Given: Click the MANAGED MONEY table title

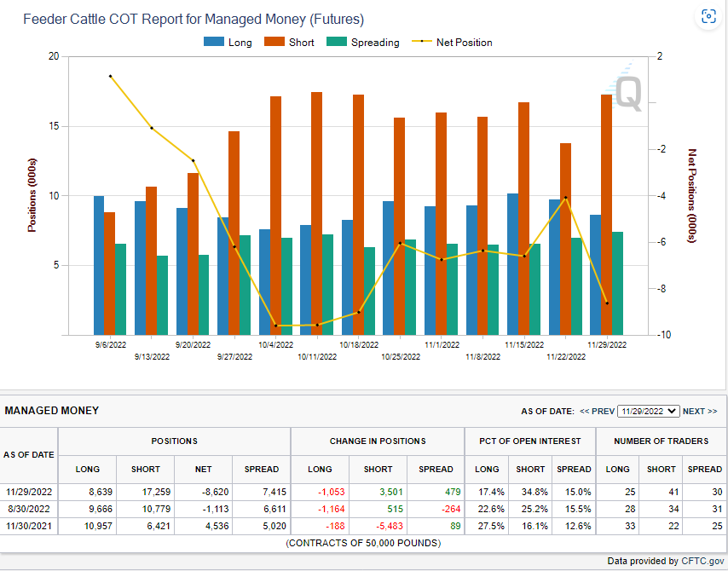Looking at the screenshot, I should [51, 411].
